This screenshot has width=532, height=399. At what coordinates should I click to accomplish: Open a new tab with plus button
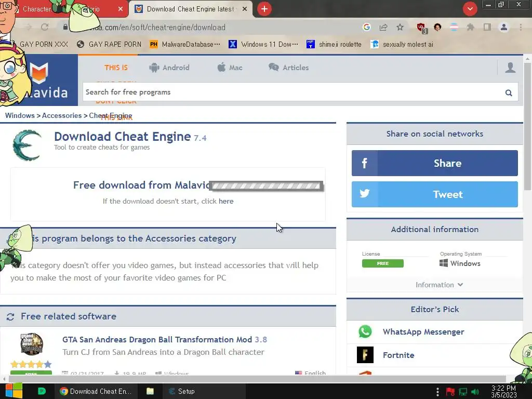pyautogui.click(x=264, y=9)
